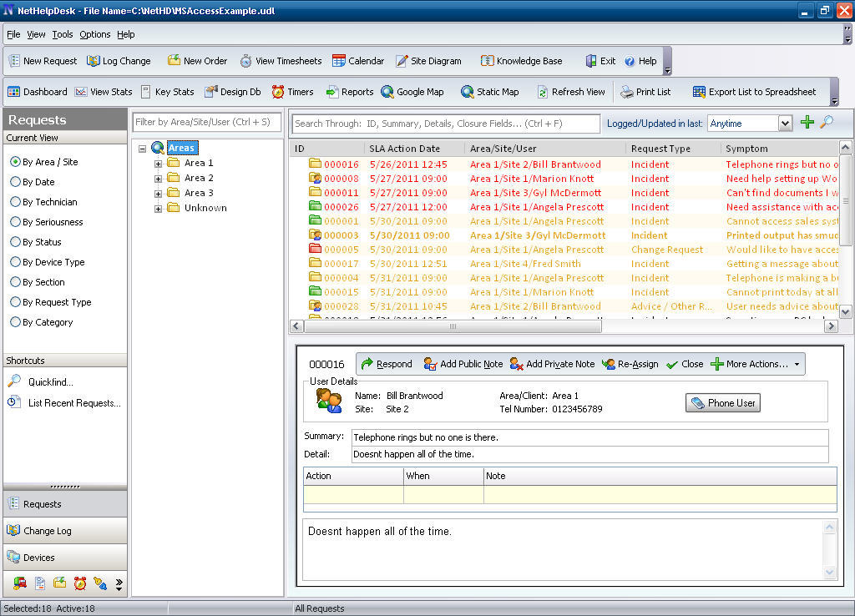The width and height of the screenshot is (855, 616).
Task: Open Key Stats
Action: point(167,92)
